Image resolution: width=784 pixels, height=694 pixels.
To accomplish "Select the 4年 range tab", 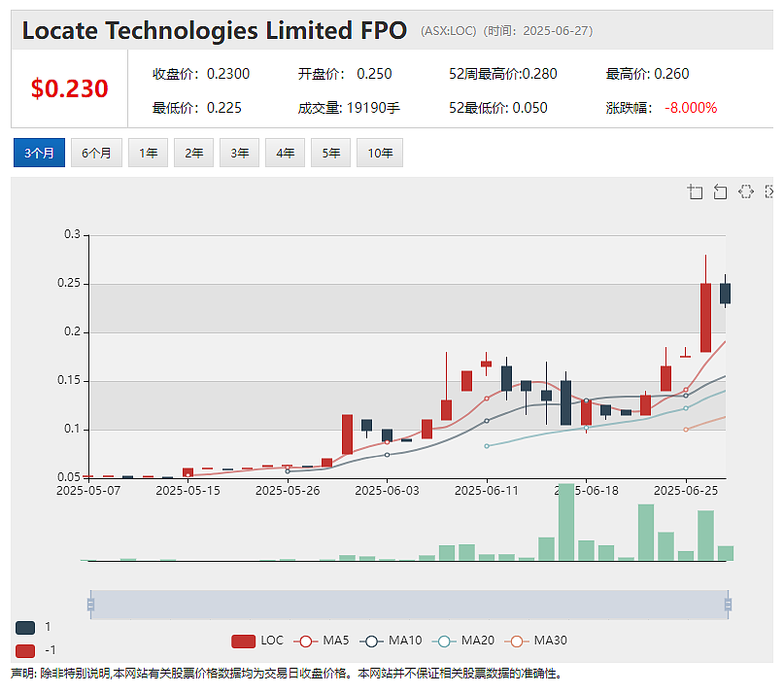I will (285, 153).
